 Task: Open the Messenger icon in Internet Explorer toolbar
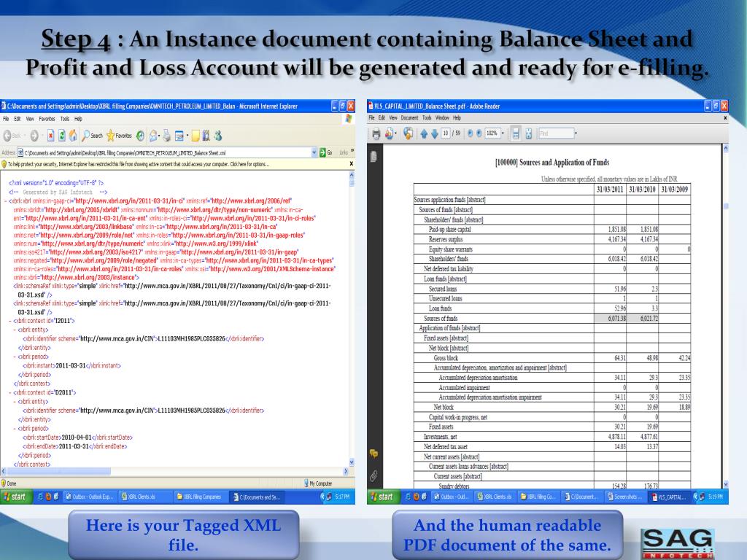click(x=217, y=136)
